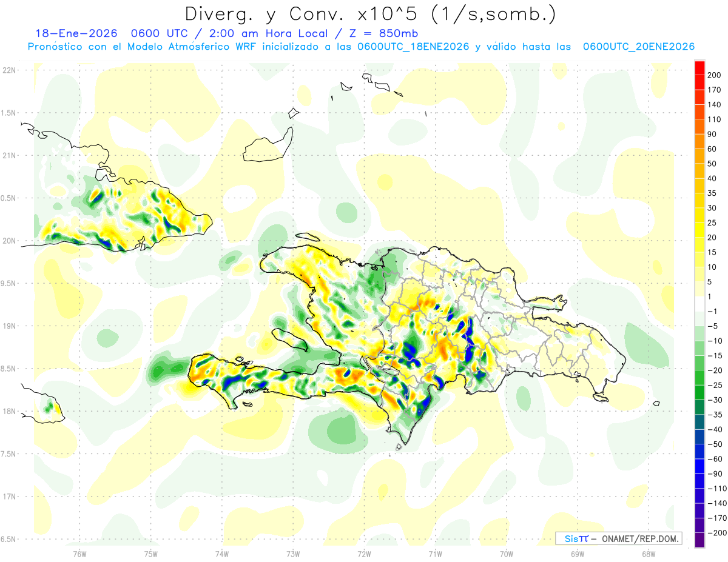Click the colorbar label '-25'
This screenshot has height=562, width=728.
pyautogui.click(x=716, y=386)
